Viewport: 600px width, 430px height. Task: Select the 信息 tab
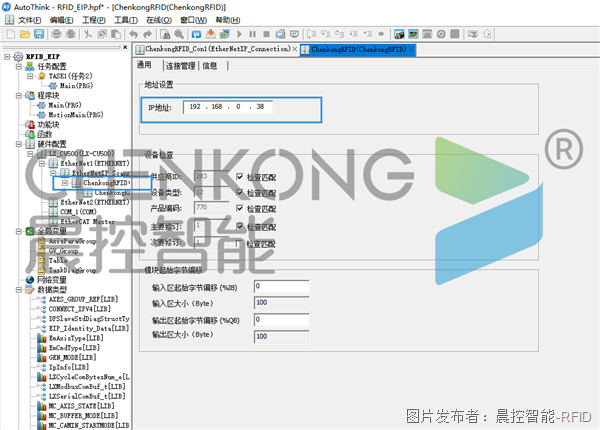[210, 66]
